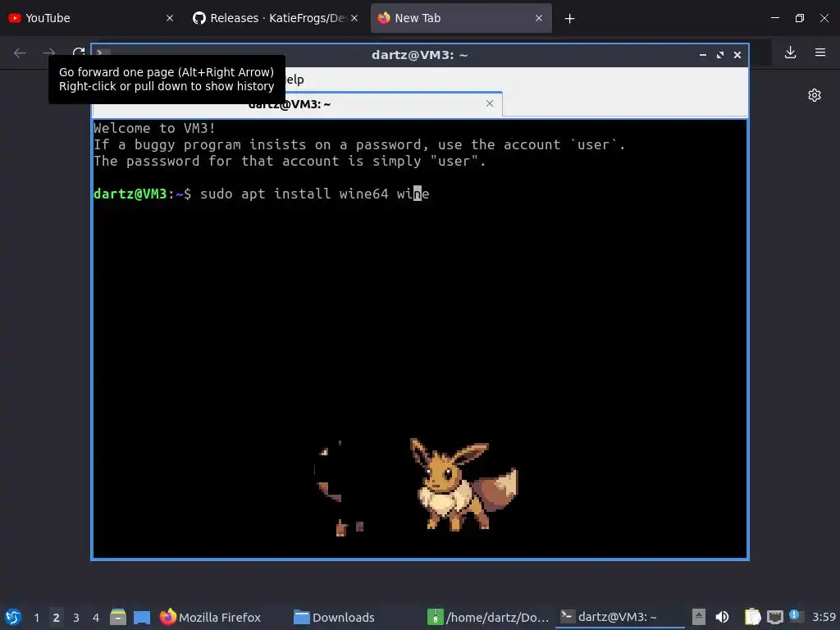Go forward one page in Firefox

(48, 52)
